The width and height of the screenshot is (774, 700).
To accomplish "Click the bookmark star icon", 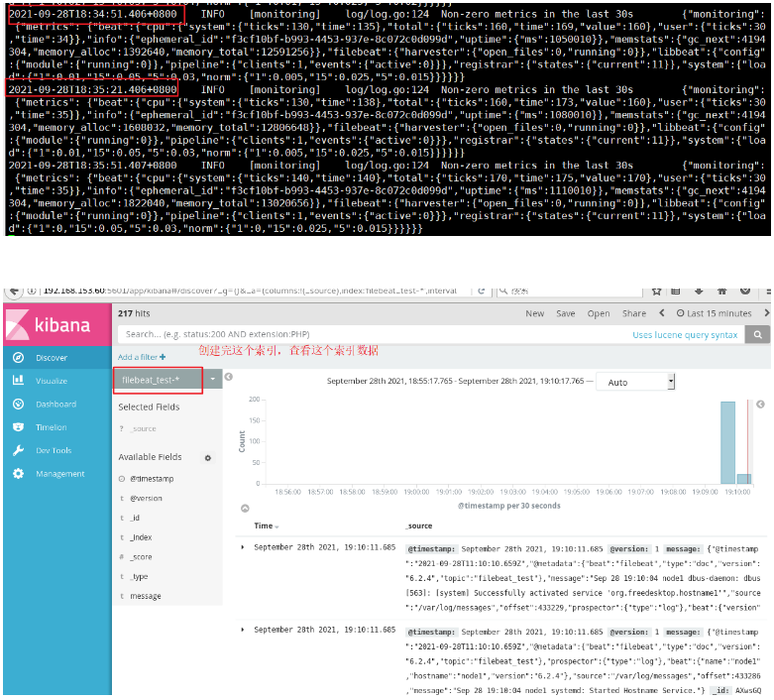I will point(656,291).
